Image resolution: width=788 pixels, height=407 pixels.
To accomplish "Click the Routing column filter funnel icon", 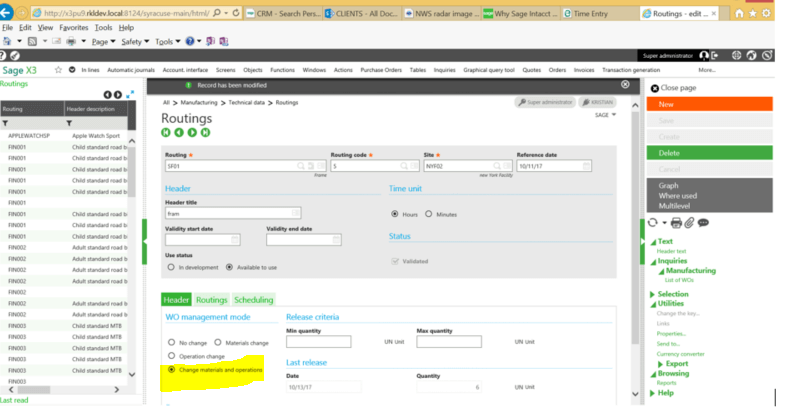I will [6, 122].
